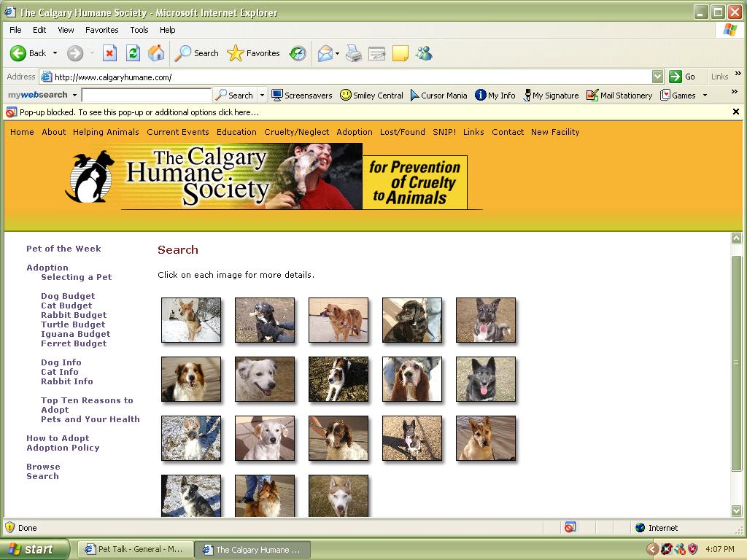The image size is (747, 560).
Task: Click the page scrollbar down arrow
Action: click(x=737, y=510)
